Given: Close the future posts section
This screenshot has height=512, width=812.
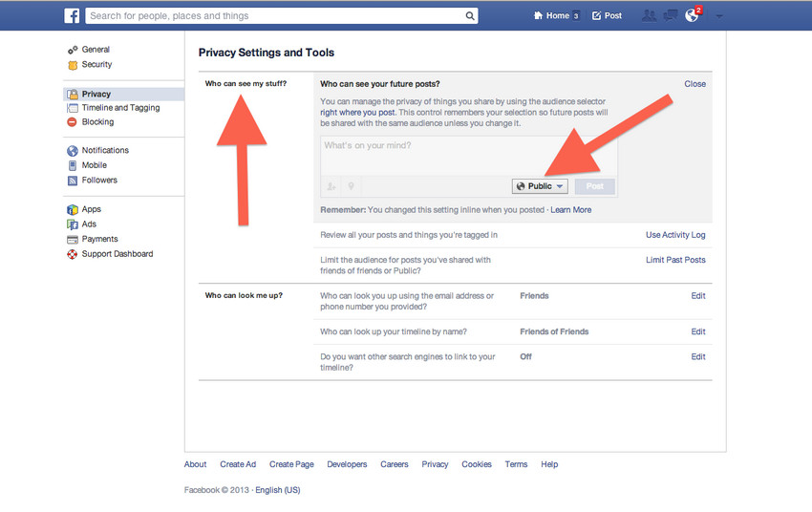Looking at the screenshot, I should [x=694, y=84].
